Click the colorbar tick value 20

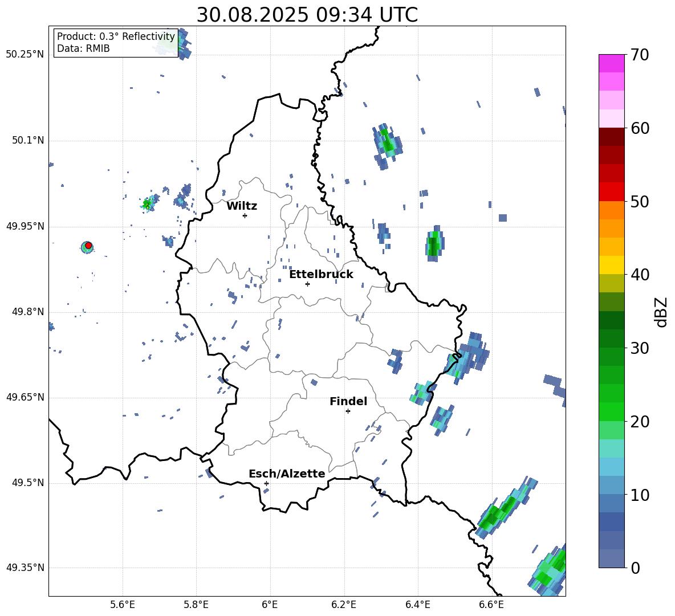pos(640,422)
